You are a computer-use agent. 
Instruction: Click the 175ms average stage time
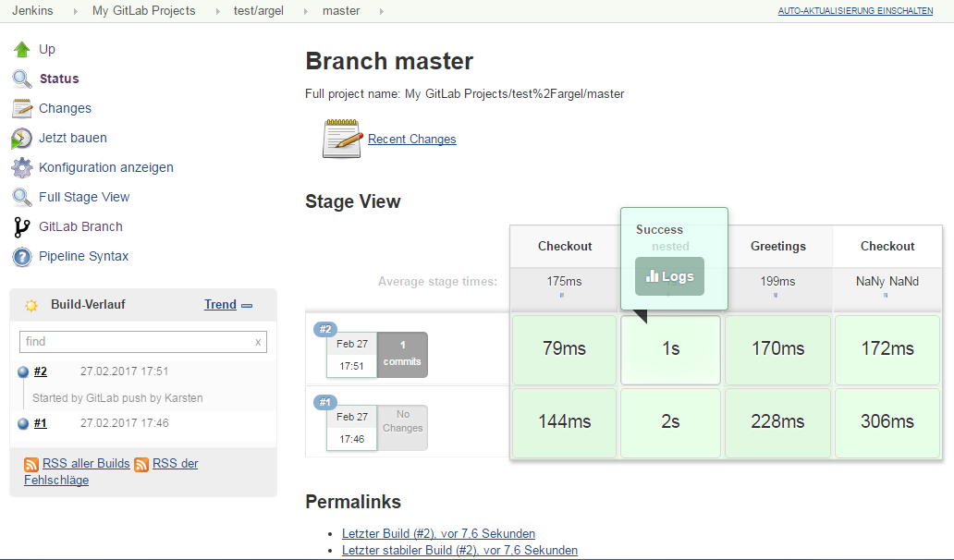(564, 282)
